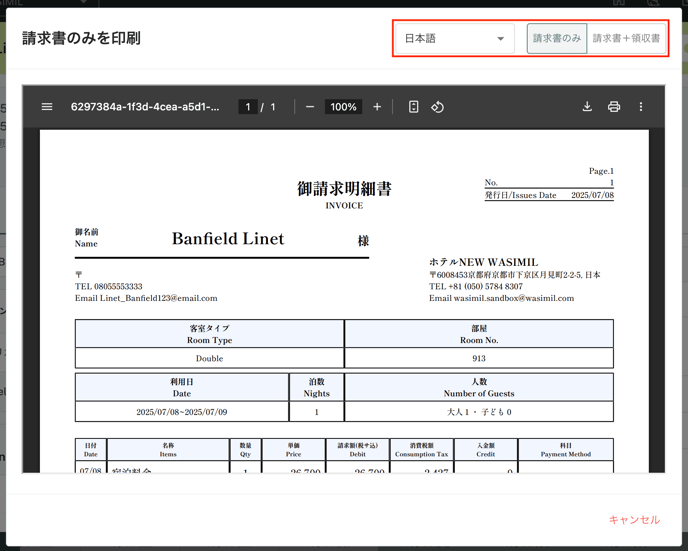This screenshot has height=551, width=688.
Task: Click the page number input field
Action: coord(247,107)
